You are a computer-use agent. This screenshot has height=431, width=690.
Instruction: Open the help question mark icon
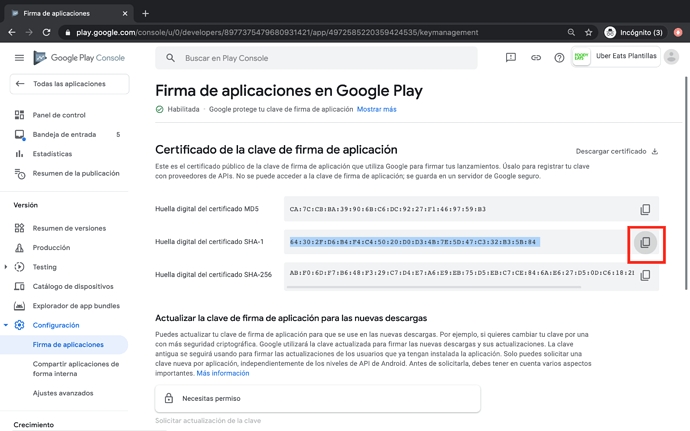(559, 58)
